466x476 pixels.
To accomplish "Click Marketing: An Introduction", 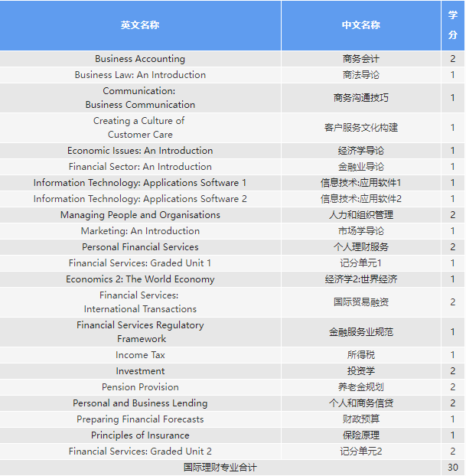I will [140, 231].
